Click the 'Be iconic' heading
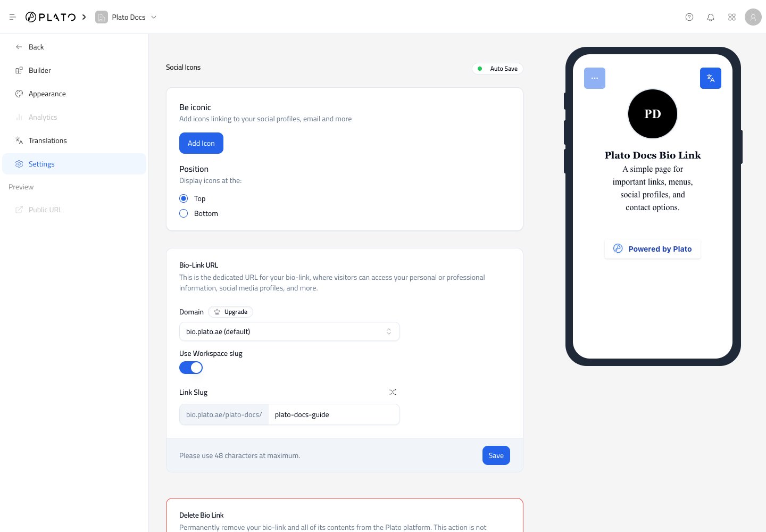Viewport: 766px width, 532px height. 195,107
